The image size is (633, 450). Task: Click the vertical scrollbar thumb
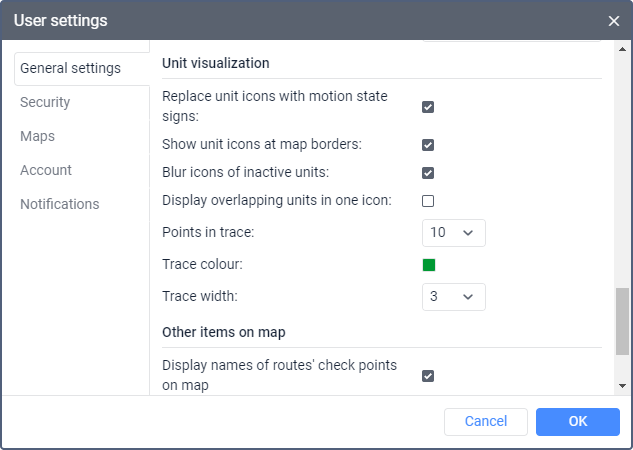point(623,321)
